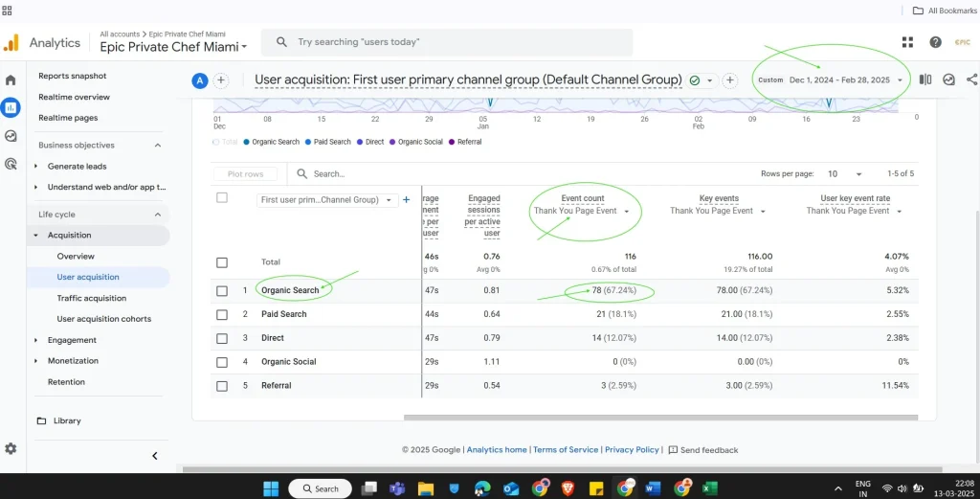Click the Home icon in left rail
The height and width of the screenshot is (499, 980).
(11, 80)
